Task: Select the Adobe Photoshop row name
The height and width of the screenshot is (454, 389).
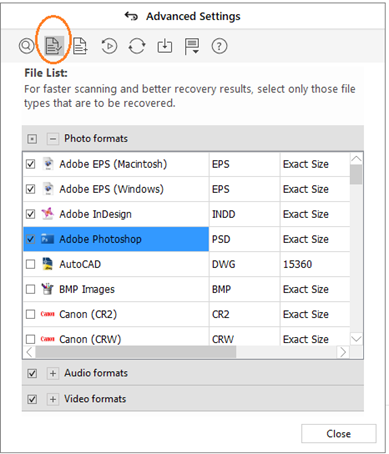Action: point(100,239)
